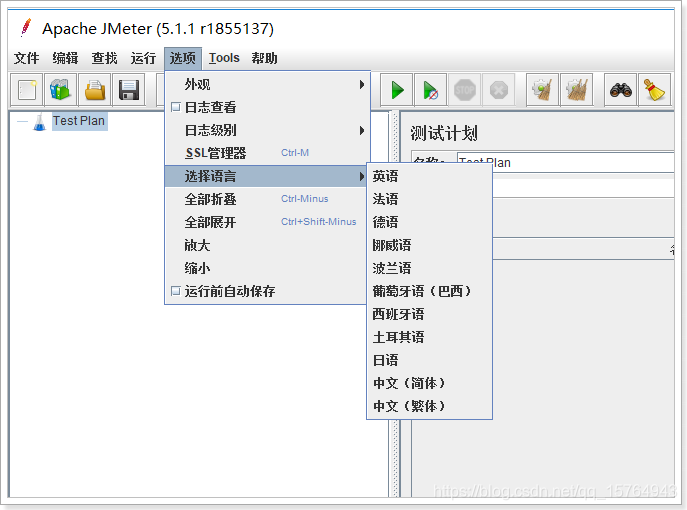Toggle the 日志查看 checkbox

(x=176, y=107)
